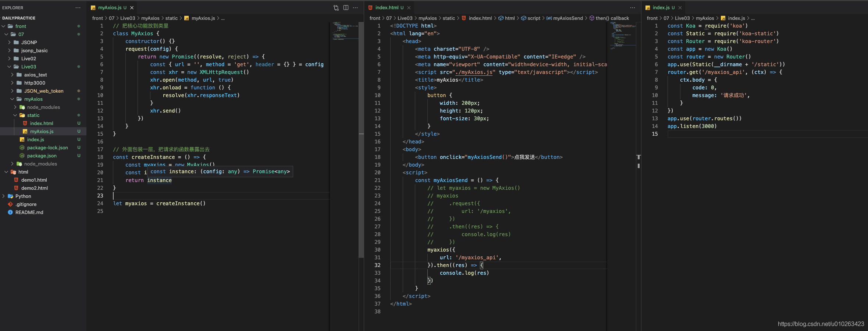Collapse the html folder
This screenshot has height=331, width=868.
click(43, 172)
